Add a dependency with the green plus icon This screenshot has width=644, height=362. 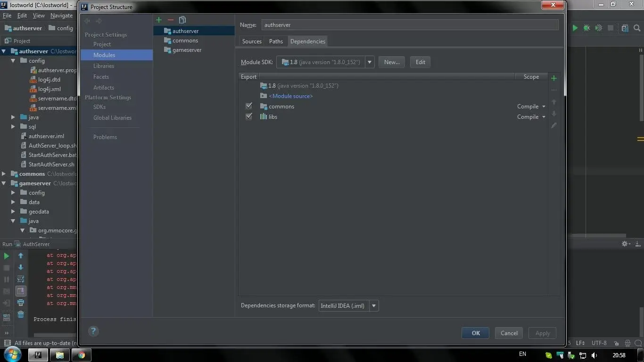click(554, 78)
